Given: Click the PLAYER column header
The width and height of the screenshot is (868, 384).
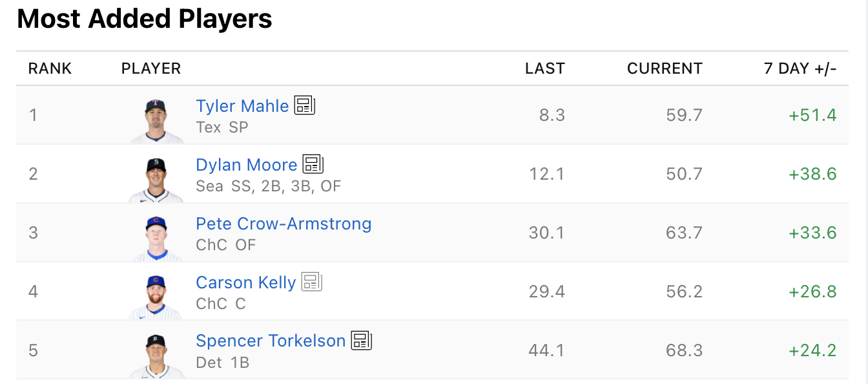Looking at the screenshot, I should point(151,69).
